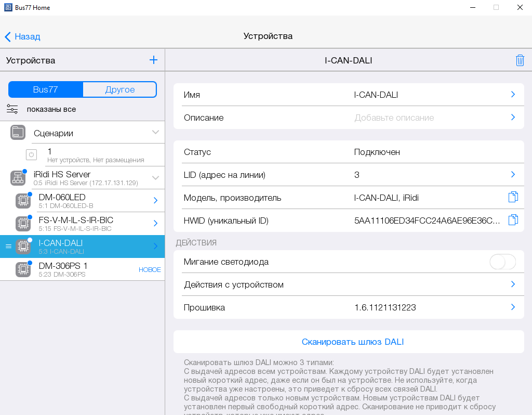Viewport: 532px width, 415px height.
Task: Toggle the LED blinking switch
Action: pyautogui.click(x=502, y=262)
